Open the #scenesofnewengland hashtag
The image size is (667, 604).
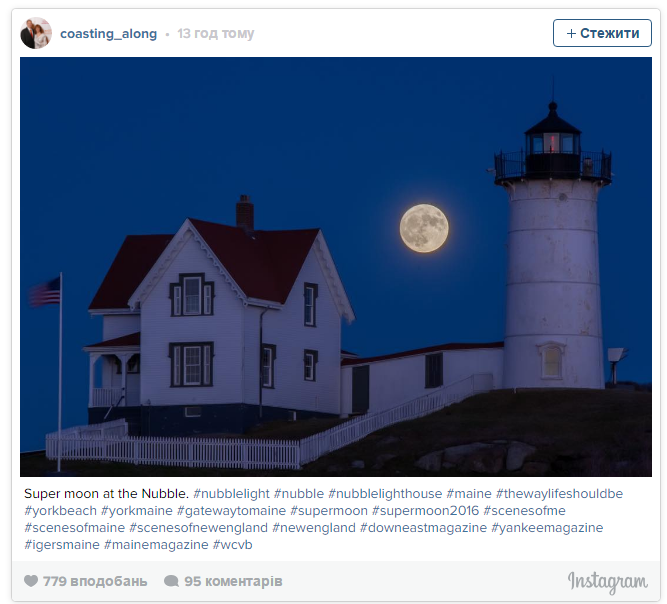199,528
